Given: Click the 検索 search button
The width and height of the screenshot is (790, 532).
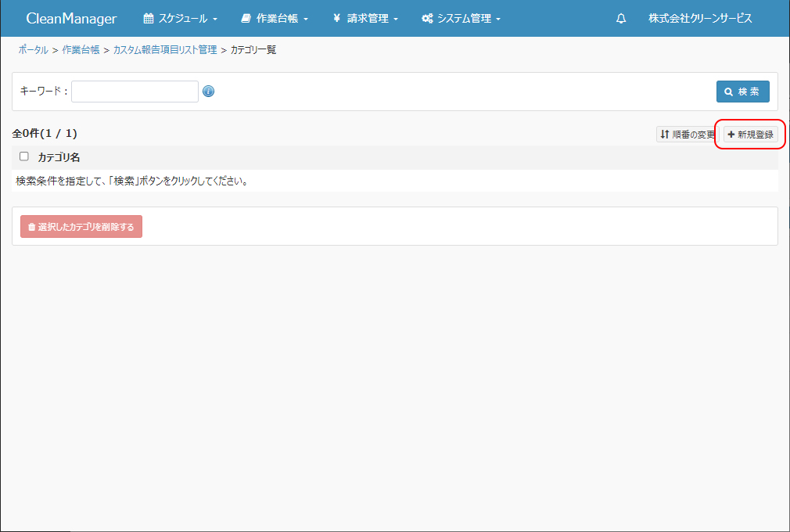Looking at the screenshot, I should (x=742, y=92).
